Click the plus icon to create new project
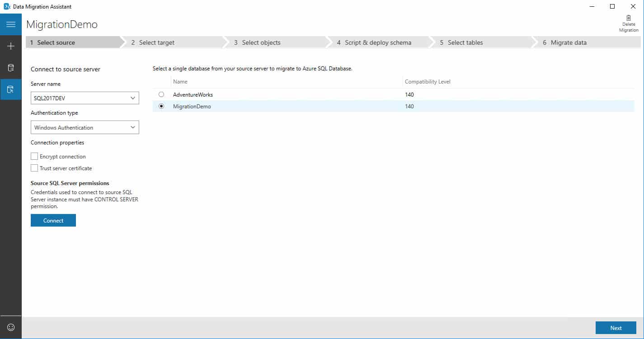 coord(11,46)
